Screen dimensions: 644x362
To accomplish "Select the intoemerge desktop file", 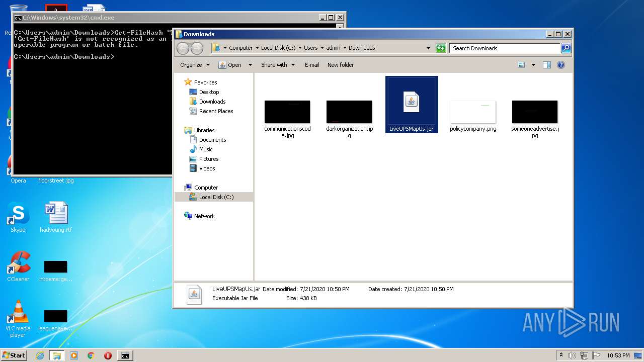I will [x=56, y=271].
